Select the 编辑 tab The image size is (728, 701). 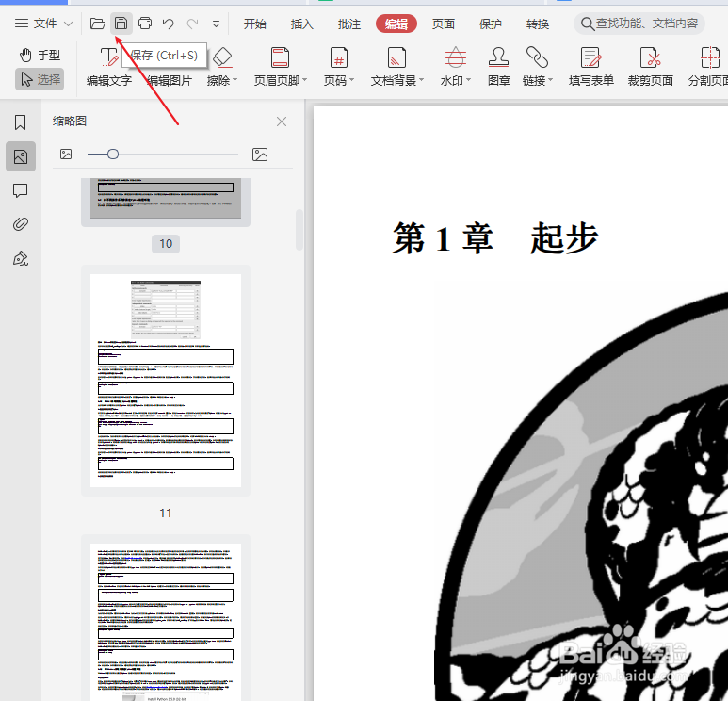[x=396, y=24]
